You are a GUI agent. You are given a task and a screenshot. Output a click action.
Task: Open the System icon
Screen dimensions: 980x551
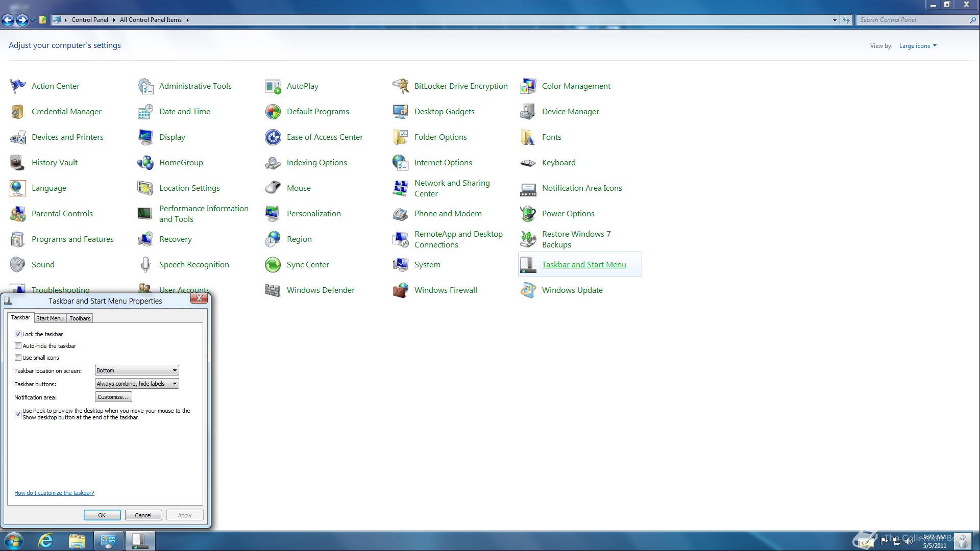pos(400,265)
